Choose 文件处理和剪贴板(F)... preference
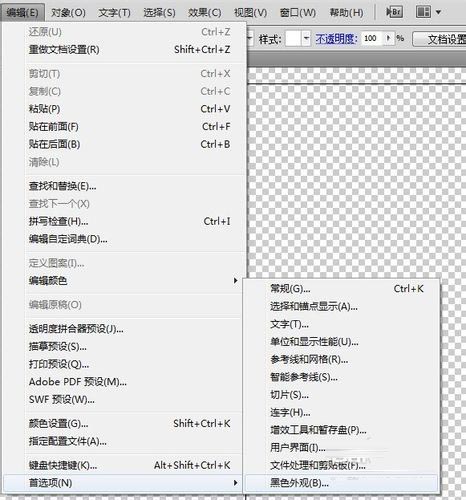This screenshot has height=500, width=466. pyautogui.click(x=341, y=465)
